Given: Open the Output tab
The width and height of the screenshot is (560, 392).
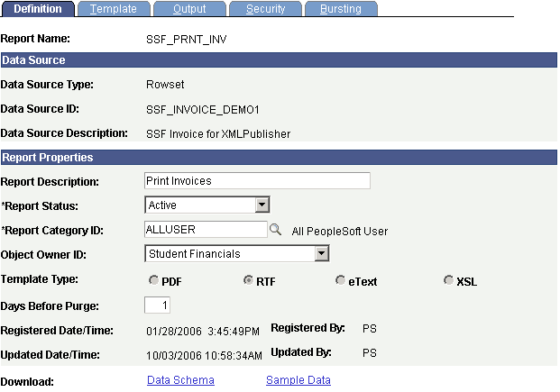Looking at the screenshot, I should [x=189, y=9].
